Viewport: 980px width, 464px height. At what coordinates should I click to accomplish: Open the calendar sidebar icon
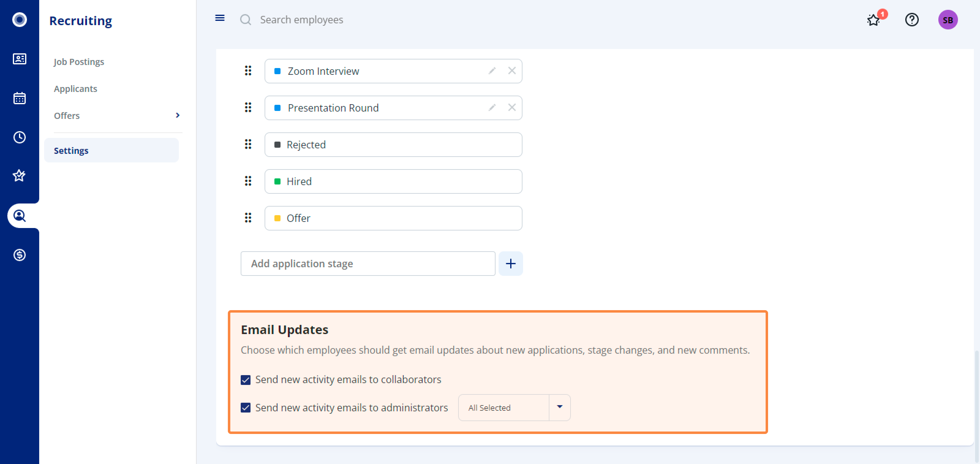[19, 98]
